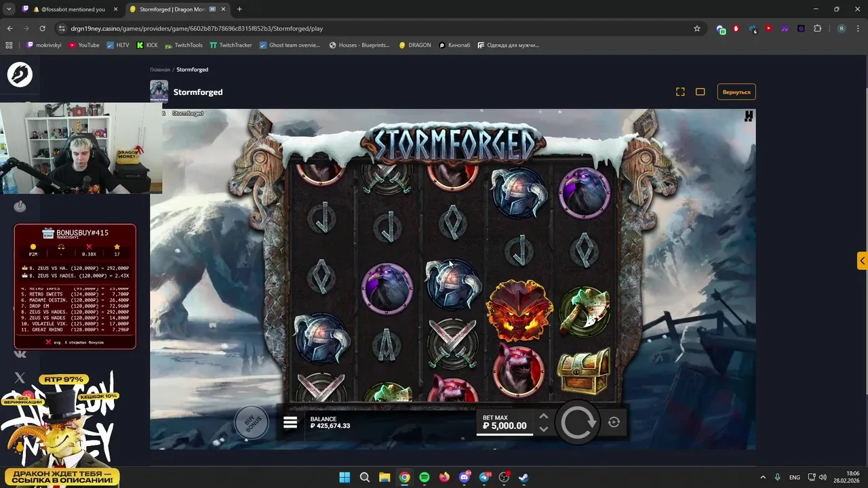Spin the slot with the circular arrow button
868x488 pixels.
tap(578, 422)
